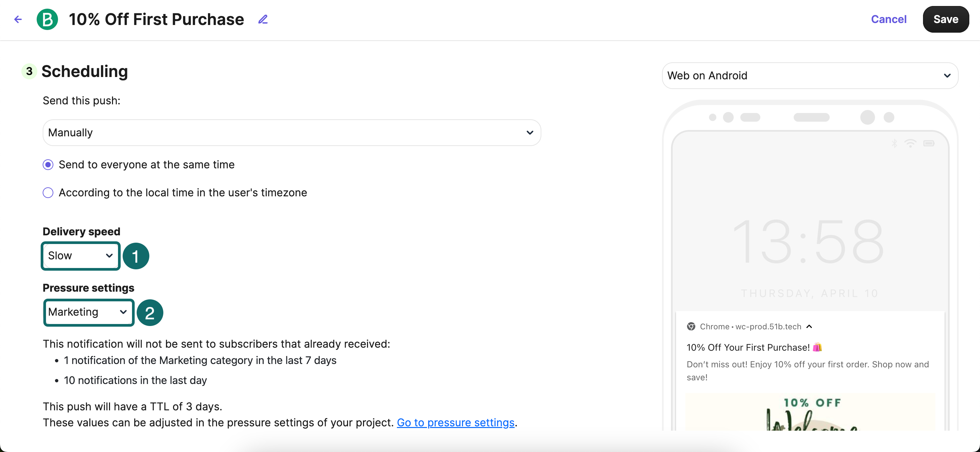Collapse notification preview caret beside wc-prod.51b.tech
Viewport: 980px width, 452px height.
(809, 326)
